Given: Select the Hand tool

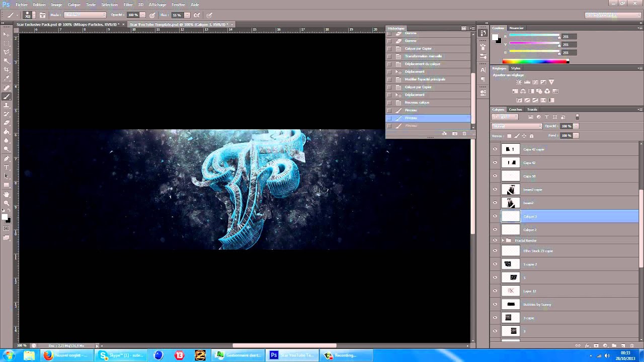Looking at the screenshot, I should coord(7,194).
